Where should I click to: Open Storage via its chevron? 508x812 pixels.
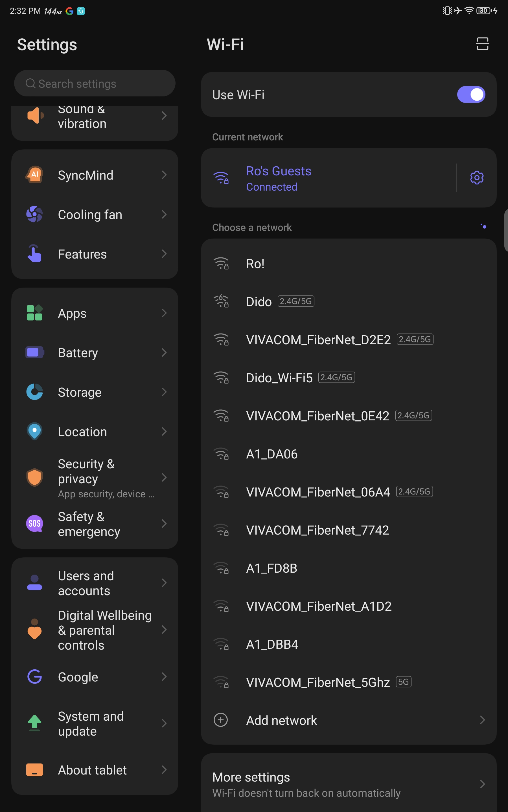tap(164, 392)
